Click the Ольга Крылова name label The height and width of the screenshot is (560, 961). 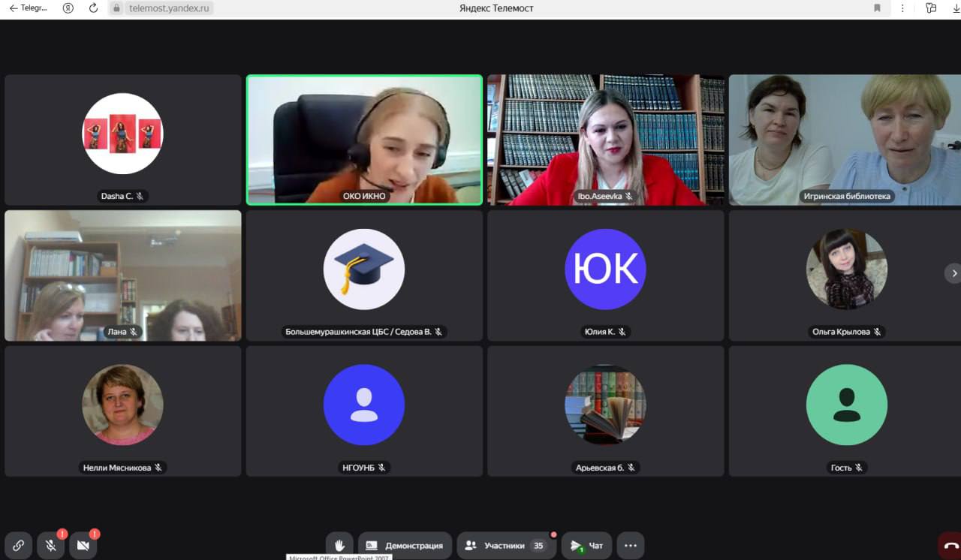pos(847,332)
